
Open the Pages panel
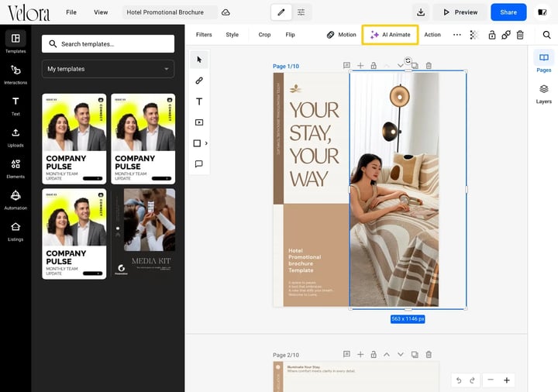[x=543, y=62]
